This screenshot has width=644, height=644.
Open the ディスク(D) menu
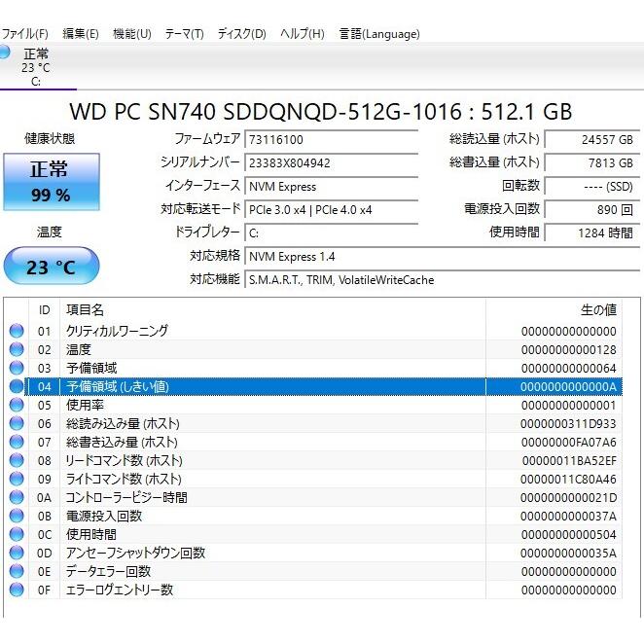coord(241,34)
